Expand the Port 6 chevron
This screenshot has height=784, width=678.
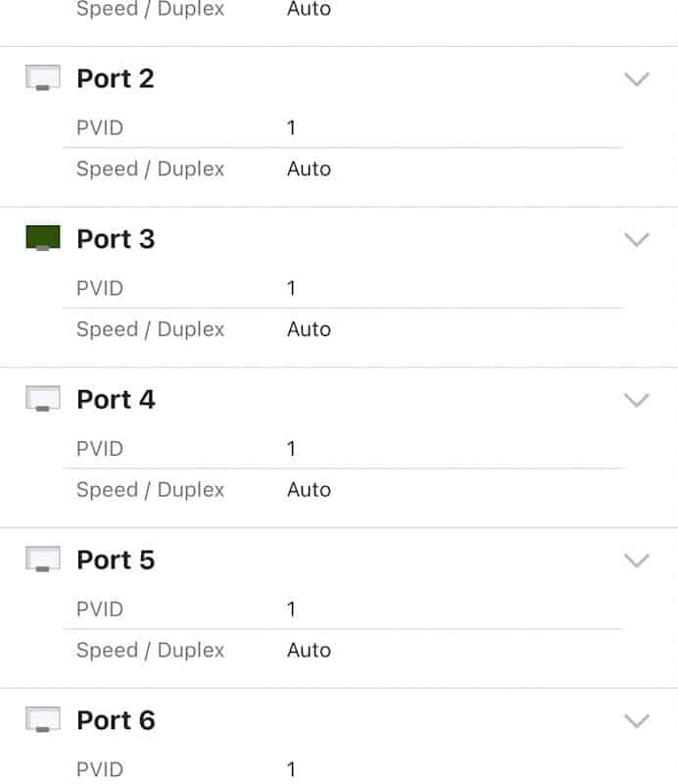637,721
